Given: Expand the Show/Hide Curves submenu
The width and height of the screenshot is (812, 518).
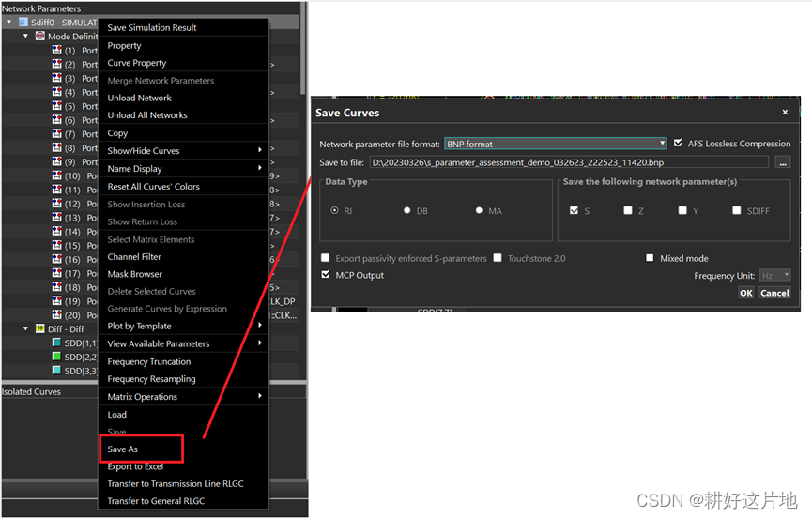Looking at the screenshot, I should point(183,150).
